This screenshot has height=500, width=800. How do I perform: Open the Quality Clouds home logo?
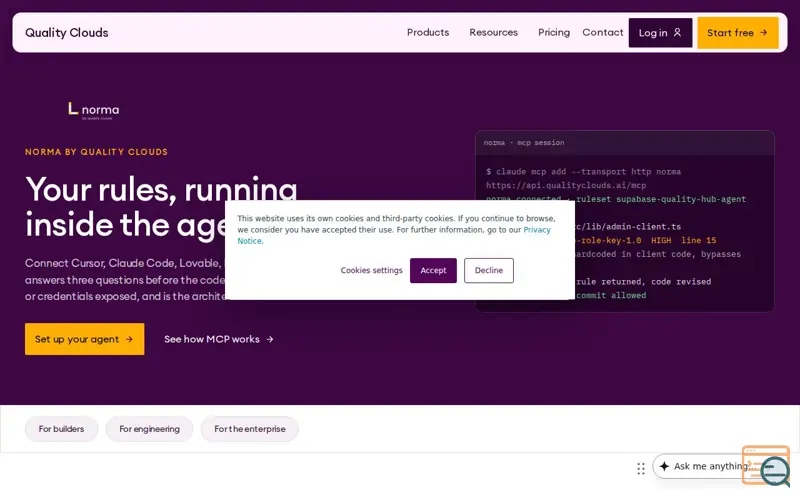tap(66, 33)
